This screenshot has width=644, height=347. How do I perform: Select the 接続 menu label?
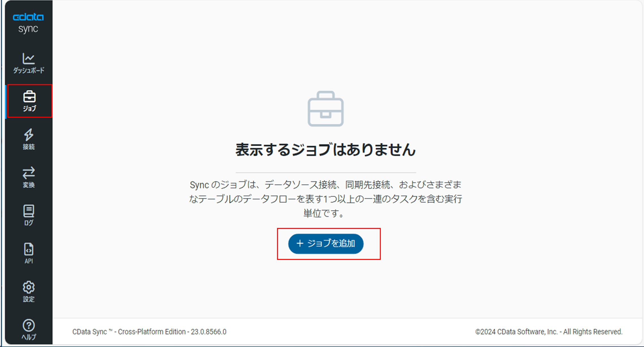coord(29,147)
